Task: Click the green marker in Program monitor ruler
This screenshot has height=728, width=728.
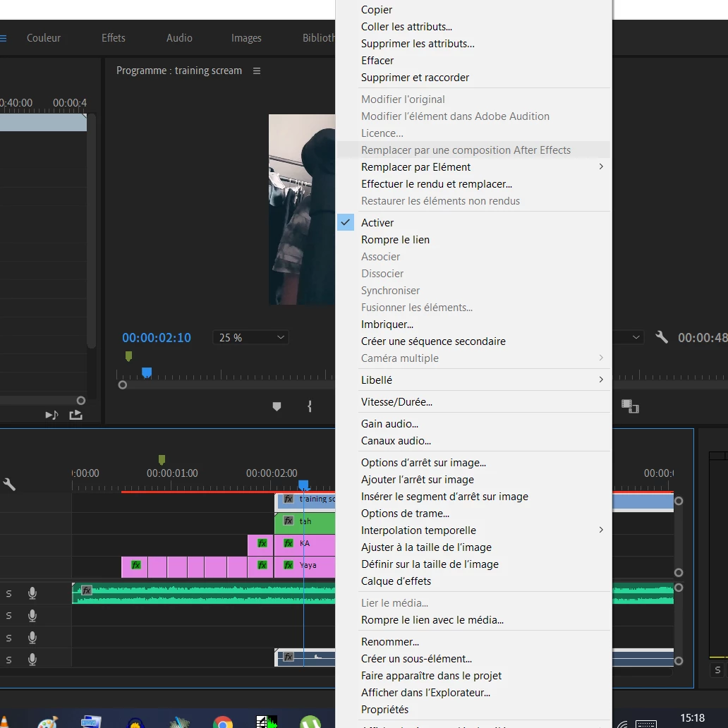Action: [x=128, y=356]
